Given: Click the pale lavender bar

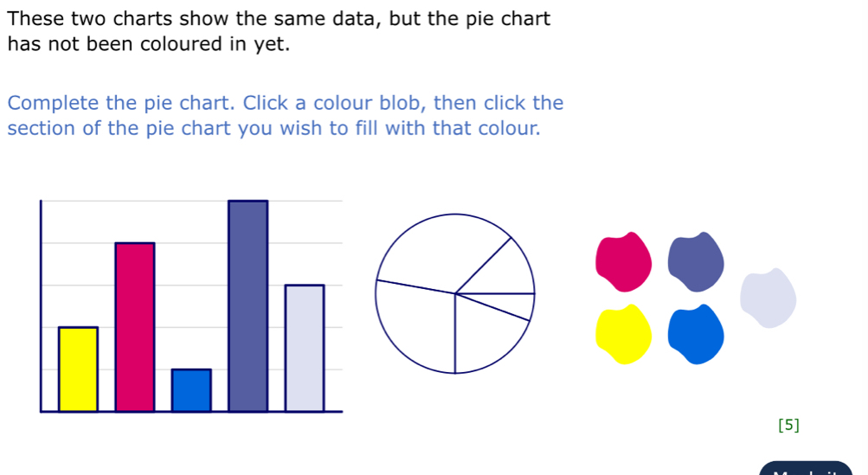Looking at the screenshot, I should tap(305, 348).
